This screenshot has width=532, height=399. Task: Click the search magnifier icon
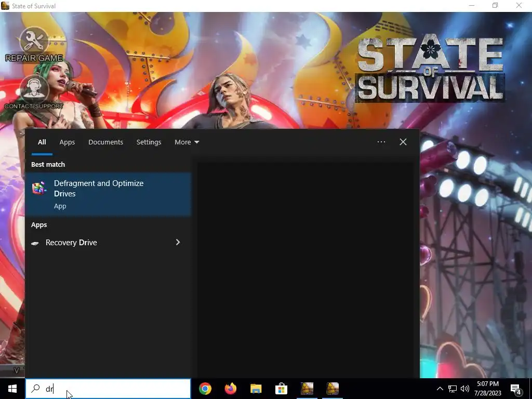[35, 389]
